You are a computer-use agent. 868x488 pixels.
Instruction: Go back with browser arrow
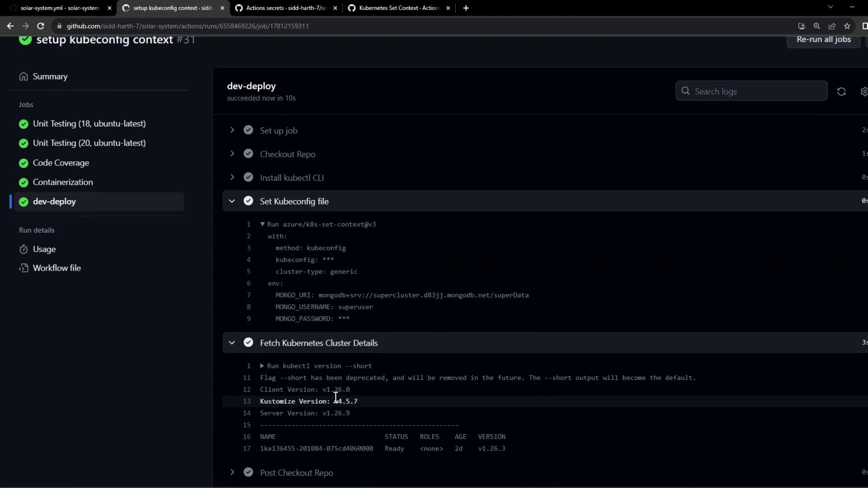point(10,26)
